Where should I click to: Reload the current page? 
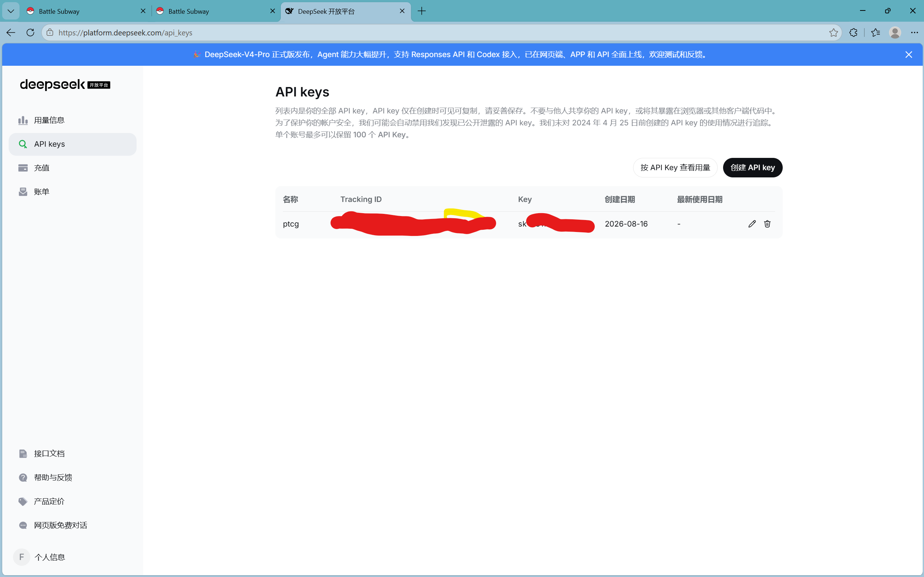tap(30, 33)
